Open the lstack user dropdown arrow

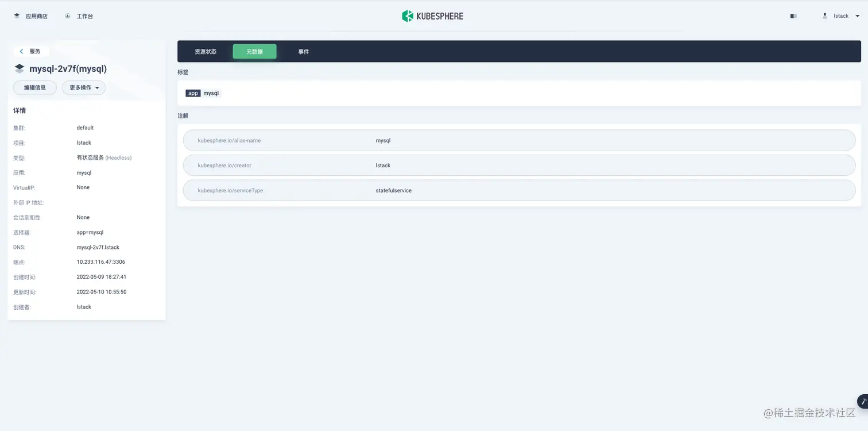tap(858, 16)
